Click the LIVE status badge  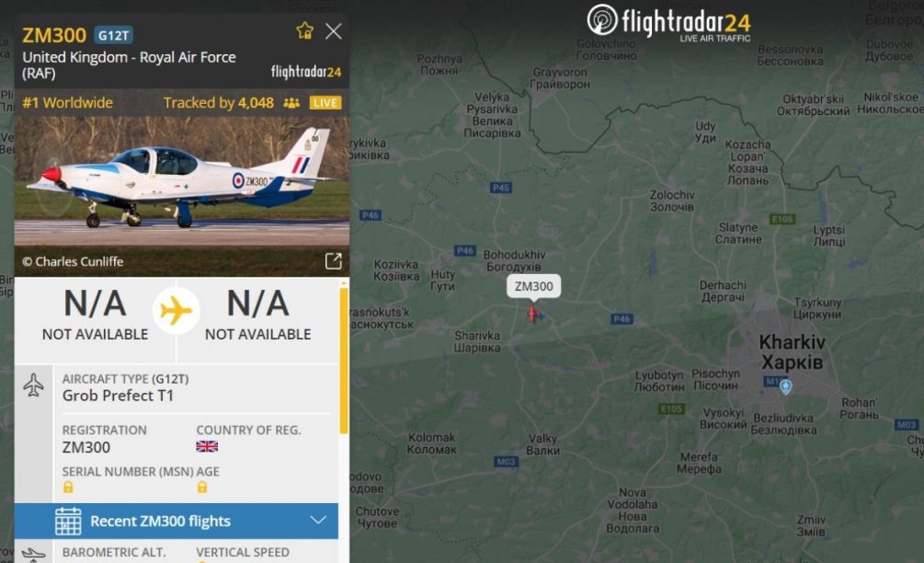click(325, 103)
